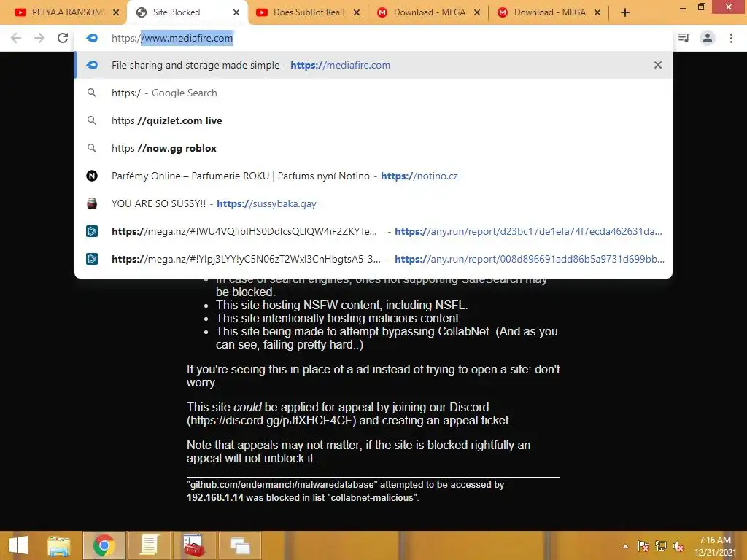The width and height of the screenshot is (747, 560).
Task: Select the 'https:/ - Google Search' suggestion
Action: [373, 93]
